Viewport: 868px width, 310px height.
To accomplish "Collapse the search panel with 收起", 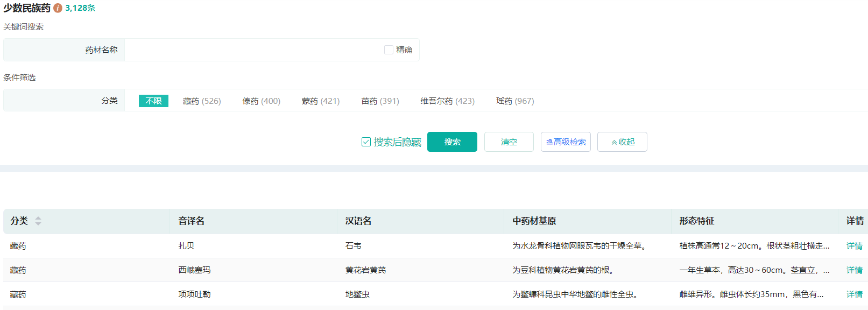I will pyautogui.click(x=622, y=142).
